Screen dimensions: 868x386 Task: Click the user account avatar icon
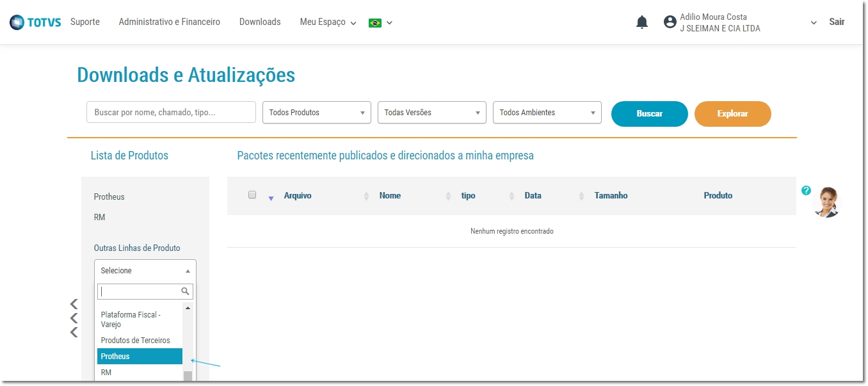click(670, 22)
